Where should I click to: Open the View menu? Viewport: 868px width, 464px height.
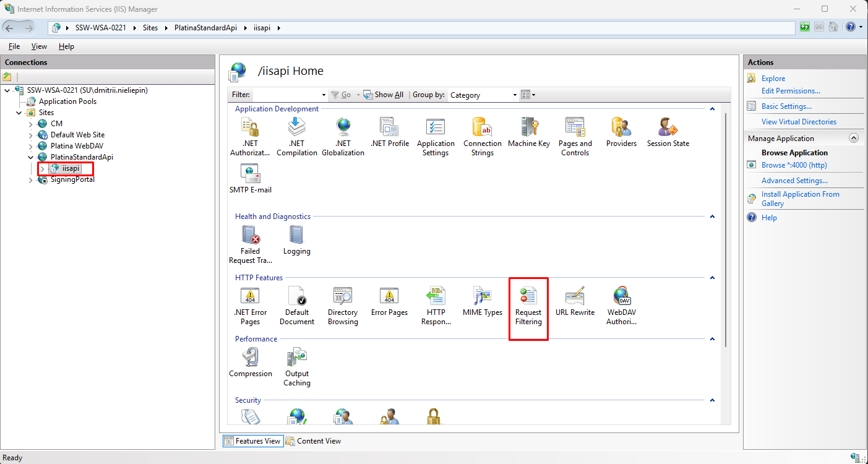[x=39, y=46]
